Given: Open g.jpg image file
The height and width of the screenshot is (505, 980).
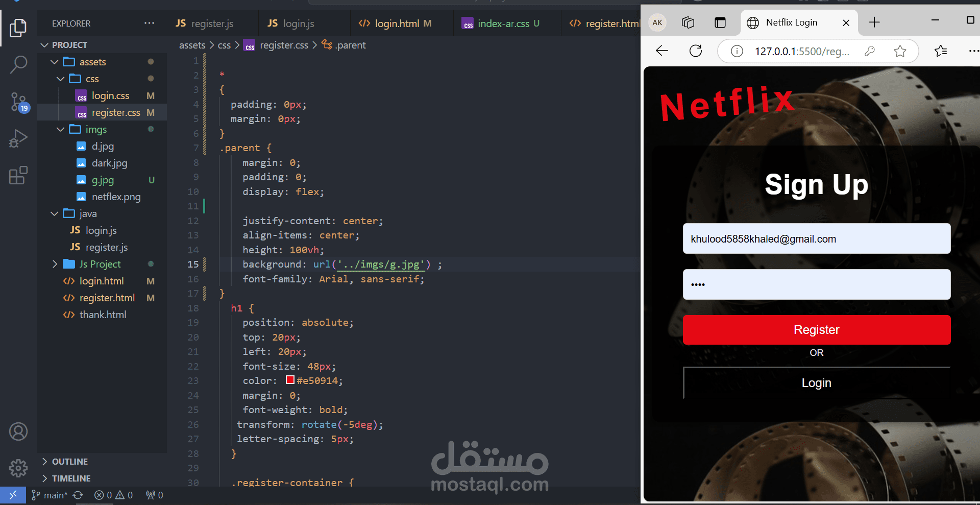Looking at the screenshot, I should coord(102,180).
